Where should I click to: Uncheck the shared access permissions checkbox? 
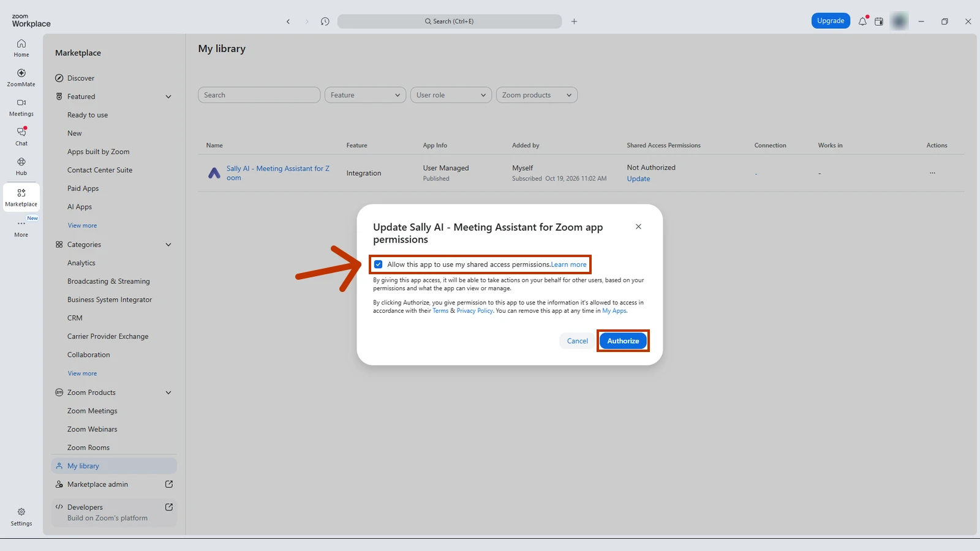pos(379,264)
